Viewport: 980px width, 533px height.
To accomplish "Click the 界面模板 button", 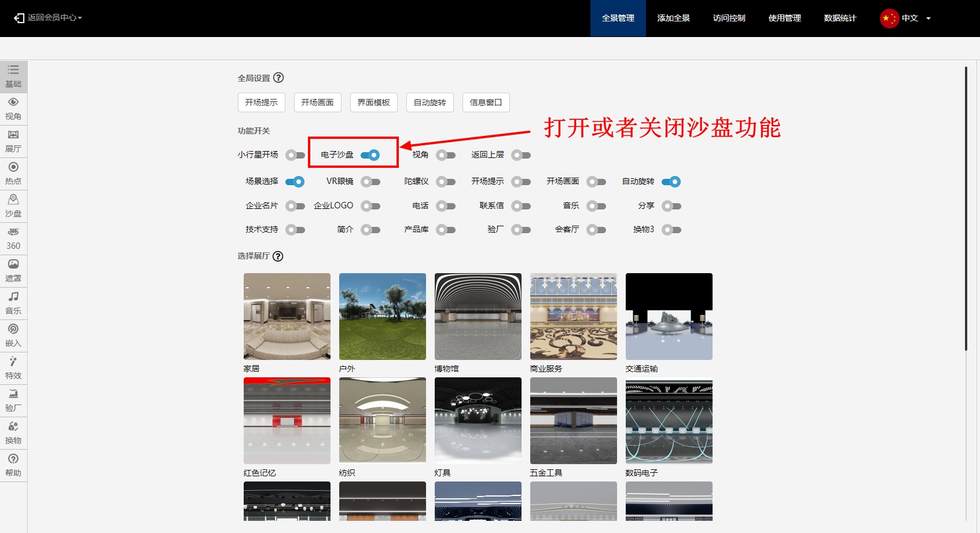I will [x=373, y=102].
